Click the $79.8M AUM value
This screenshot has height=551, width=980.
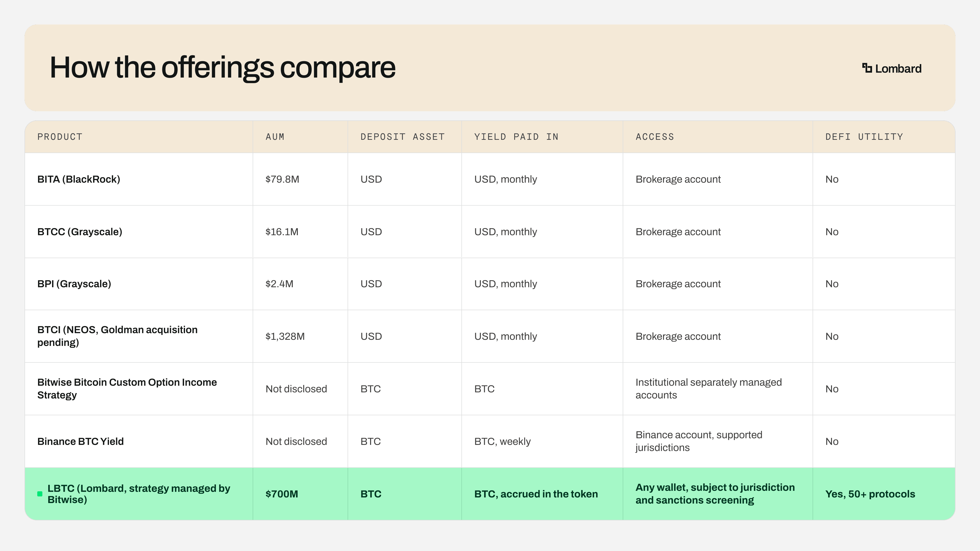click(x=282, y=179)
